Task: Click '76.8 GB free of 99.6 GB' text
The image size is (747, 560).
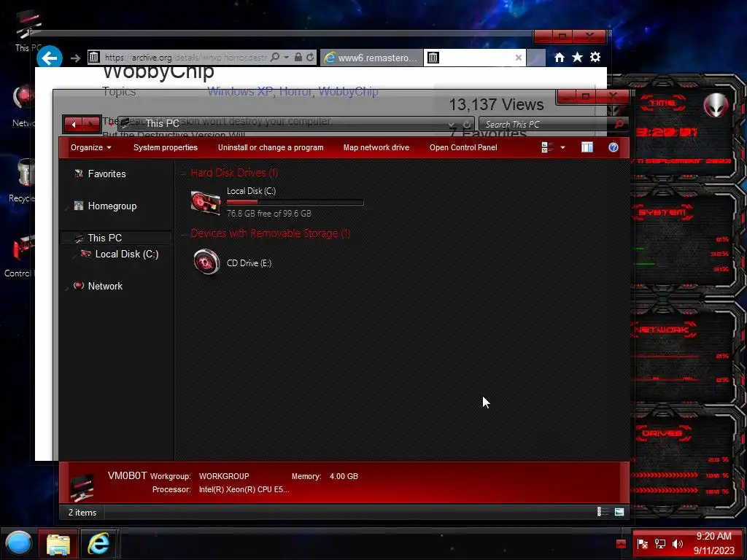Action: click(x=268, y=214)
